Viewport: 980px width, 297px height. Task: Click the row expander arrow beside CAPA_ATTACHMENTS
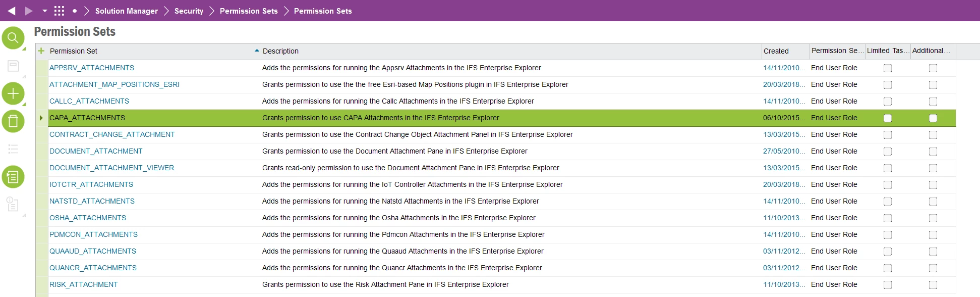coord(41,118)
